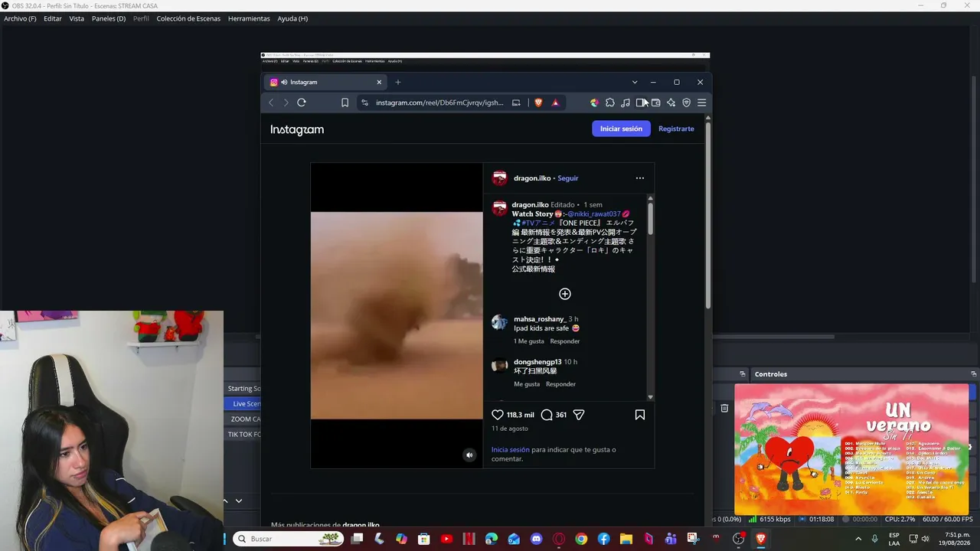The image size is (980, 551).
Task: Open YouTube from the Windows taskbar
Action: (x=447, y=539)
